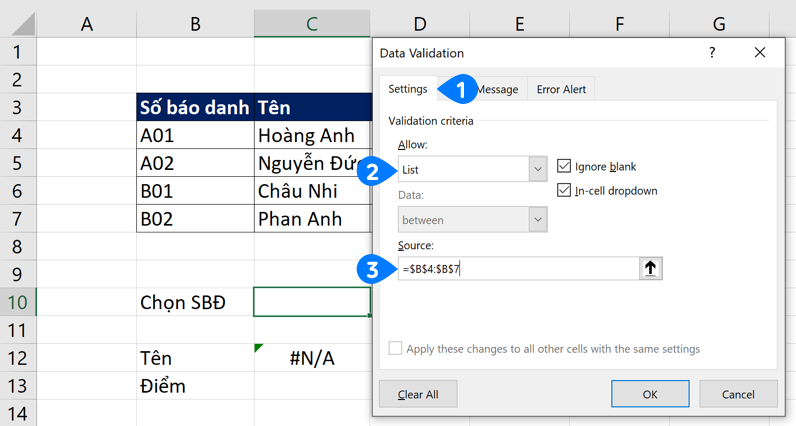Select row 1 header
This screenshot has width=796, height=426.
(18, 52)
